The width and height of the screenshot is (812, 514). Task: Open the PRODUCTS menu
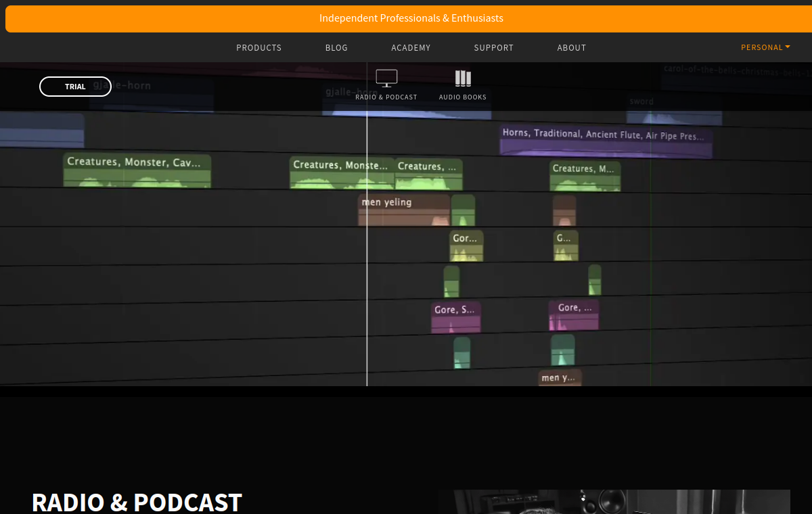click(x=259, y=48)
